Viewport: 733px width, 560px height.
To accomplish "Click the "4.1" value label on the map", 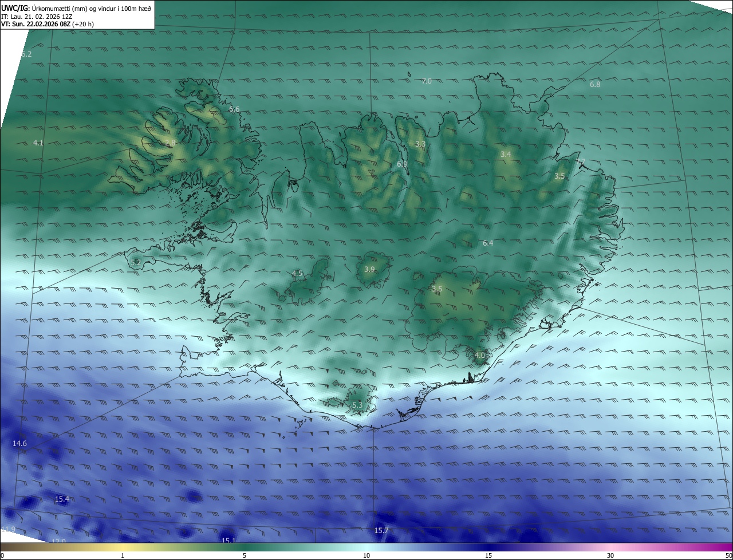I will [x=38, y=143].
